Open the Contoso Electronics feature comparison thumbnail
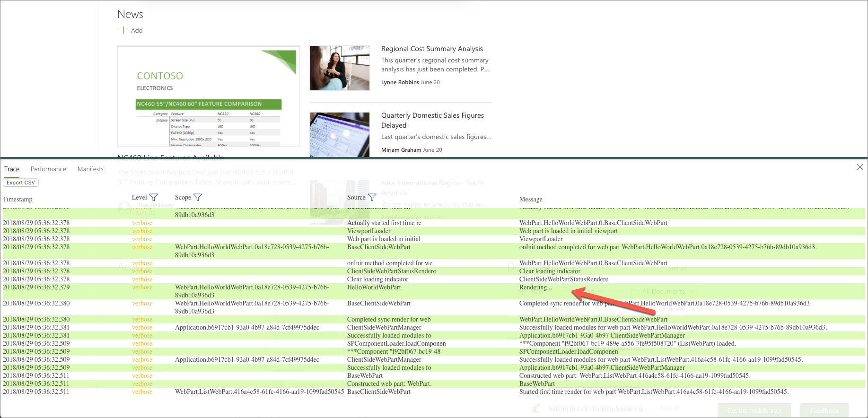Viewport: 868px width, 418px height. click(209, 96)
